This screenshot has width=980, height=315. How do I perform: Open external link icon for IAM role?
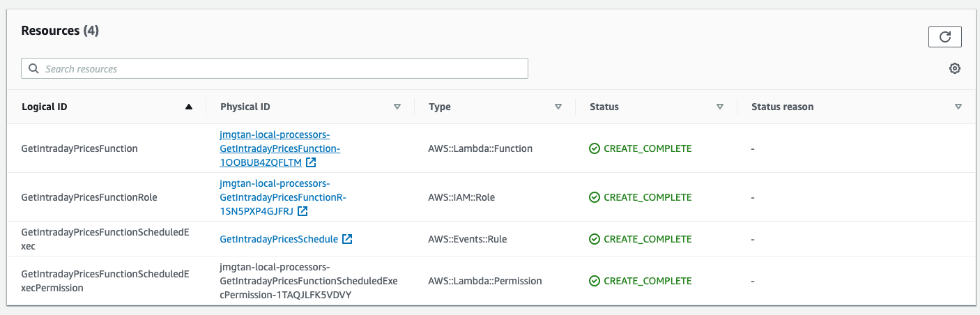pos(302,211)
